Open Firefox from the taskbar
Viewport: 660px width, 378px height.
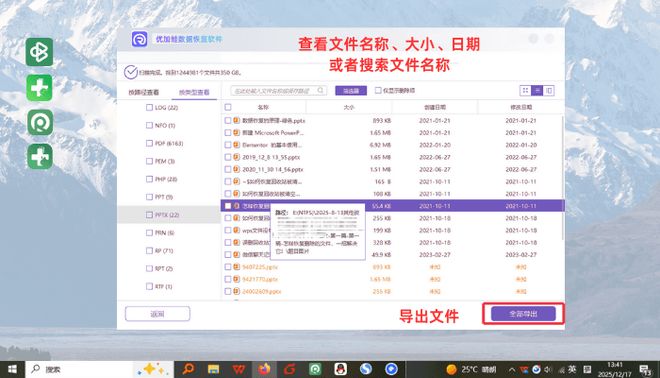[264, 369]
